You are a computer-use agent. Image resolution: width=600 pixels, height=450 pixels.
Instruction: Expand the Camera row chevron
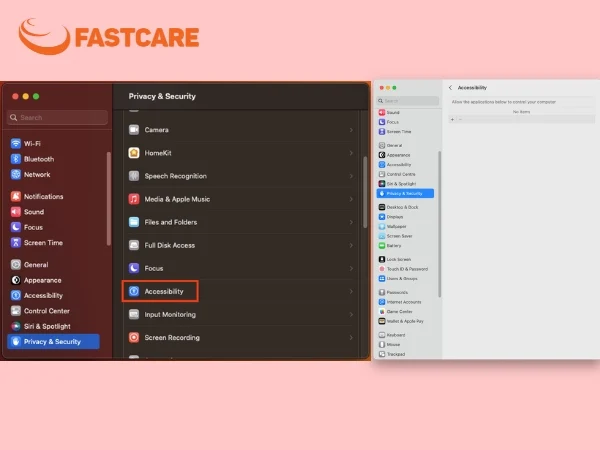click(351, 130)
